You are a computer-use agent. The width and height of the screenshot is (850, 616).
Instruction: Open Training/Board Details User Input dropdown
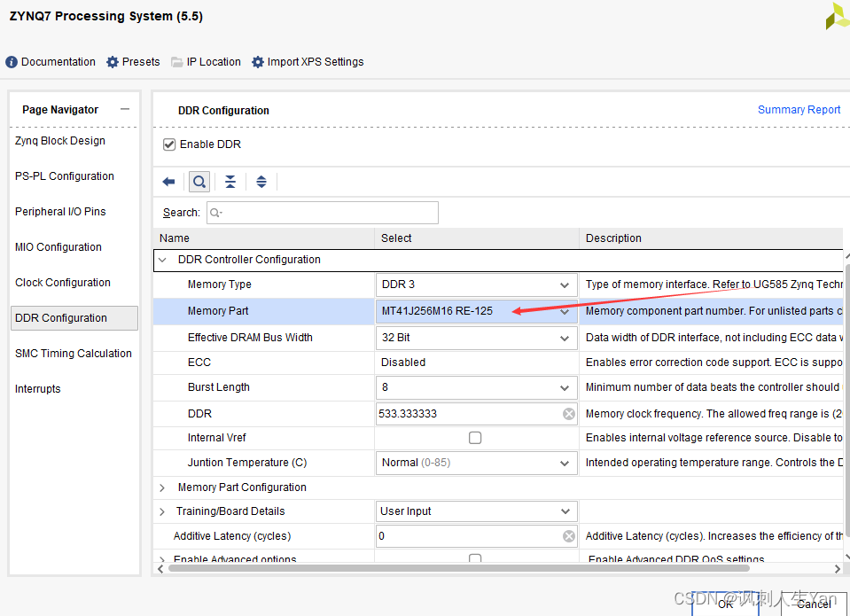565,511
